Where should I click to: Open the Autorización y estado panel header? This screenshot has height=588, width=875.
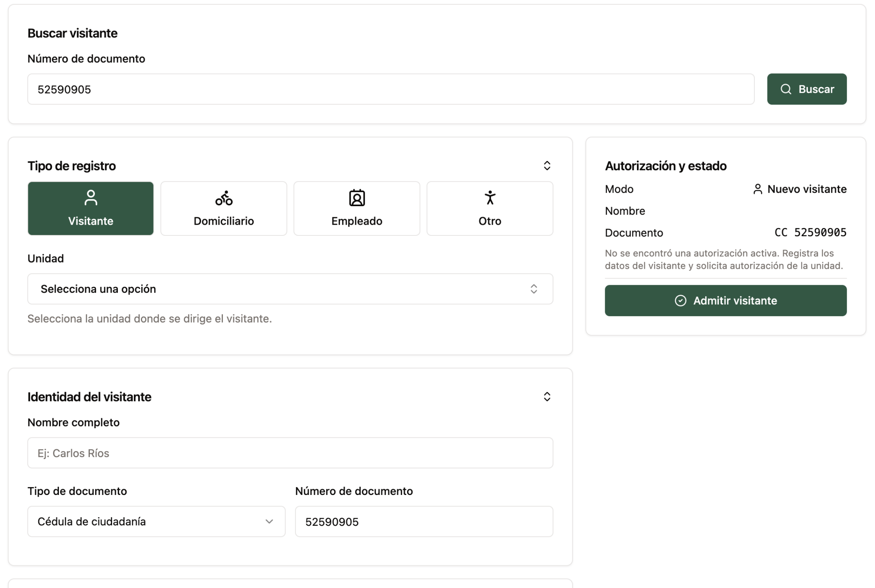[666, 165]
